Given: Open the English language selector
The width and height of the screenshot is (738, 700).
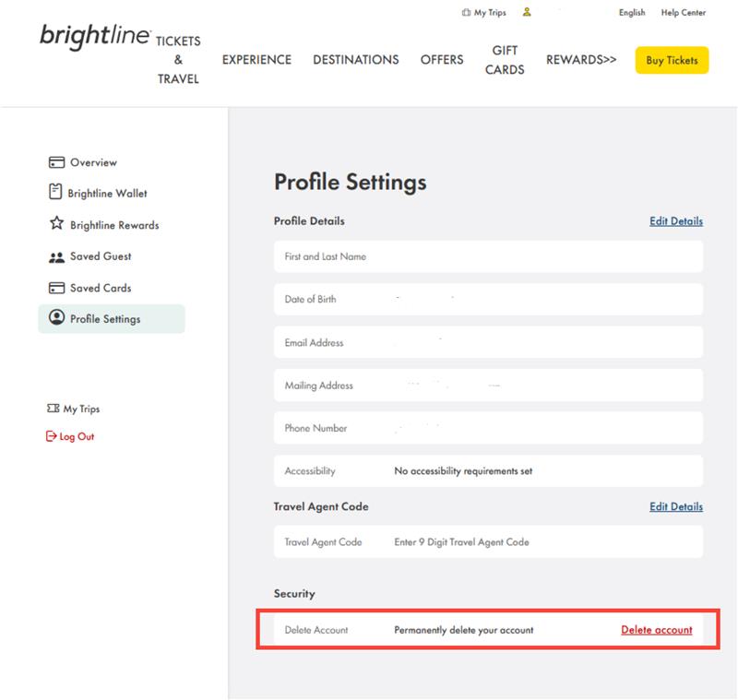Looking at the screenshot, I should click(x=631, y=13).
